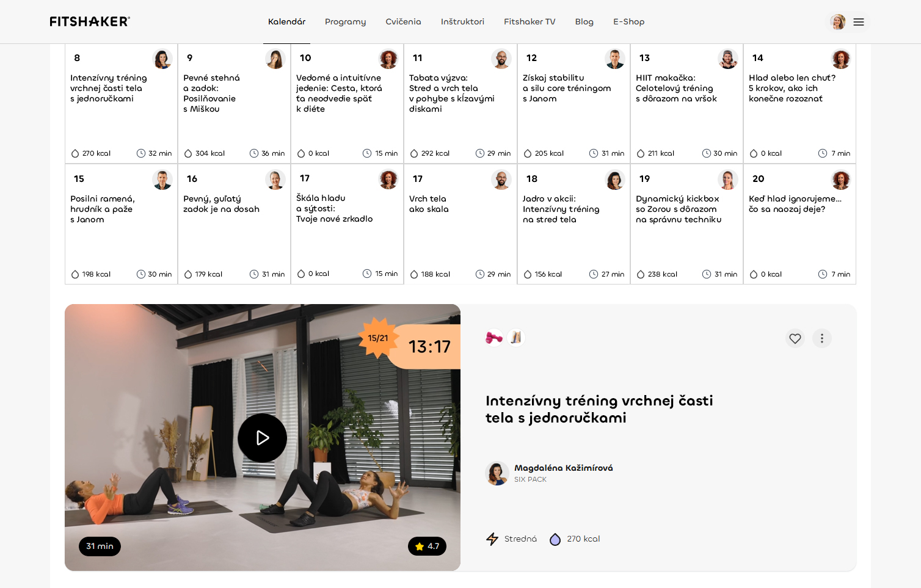Visit the E-Shop link
The width and height of the screenshot is (921, 588).
[628, 21]
